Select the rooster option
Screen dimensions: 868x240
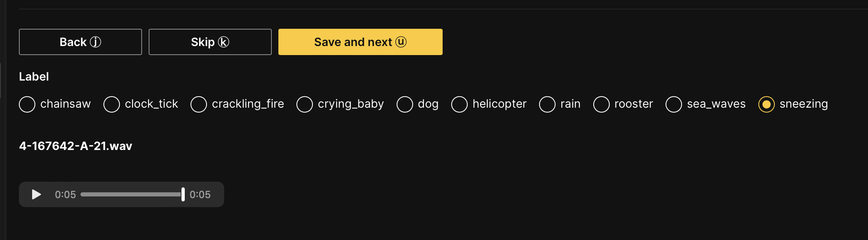[602, 104]
